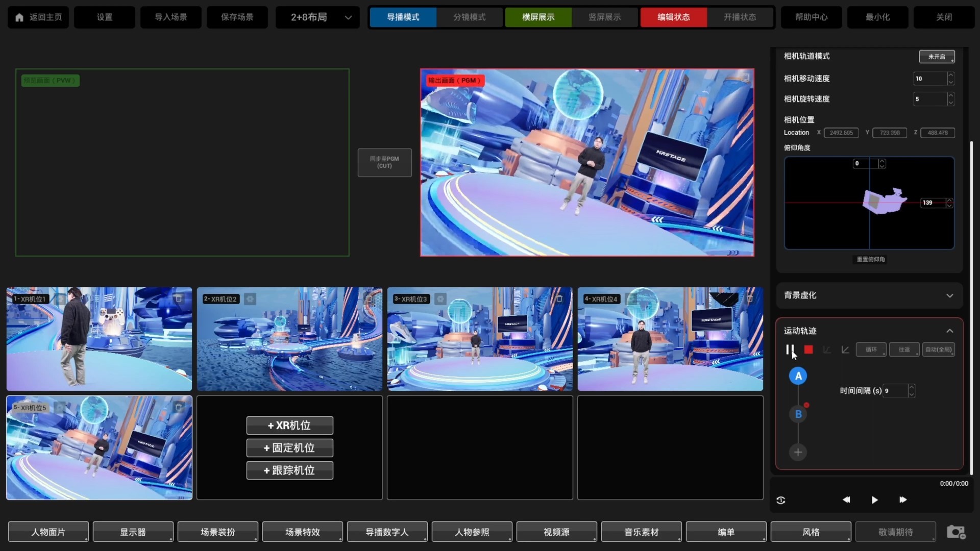This screenshot has width=980, height=551.
Task: Toggle the 往返 back-and-forth mode
Action: 904,349
